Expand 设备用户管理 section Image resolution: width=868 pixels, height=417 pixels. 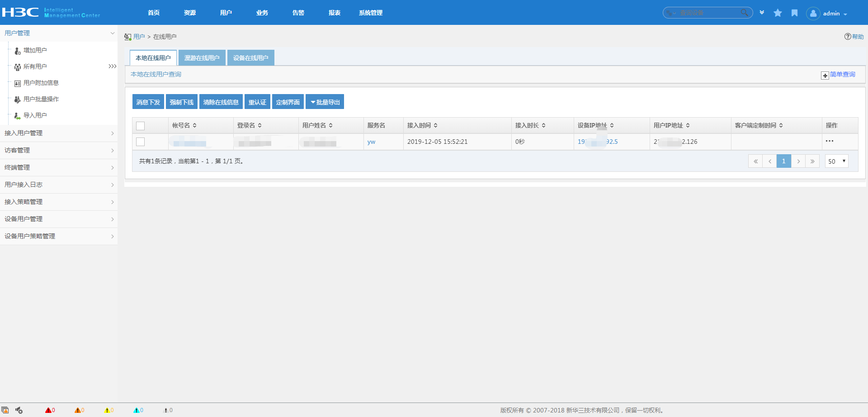tap(59, 219)
